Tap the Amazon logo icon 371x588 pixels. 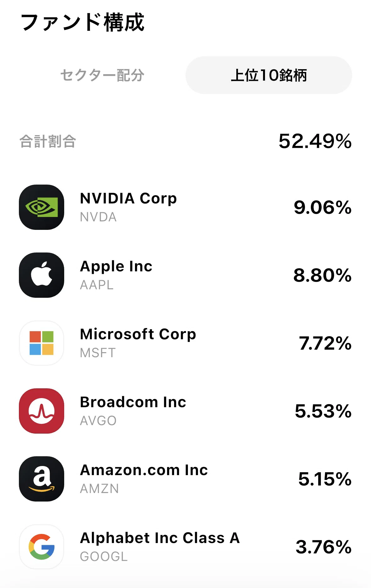point(42,479)
